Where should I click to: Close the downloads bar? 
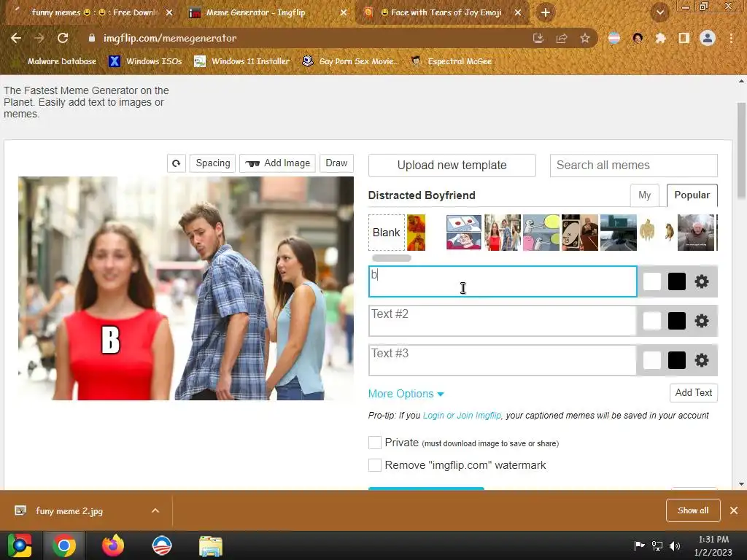(734, 510)
